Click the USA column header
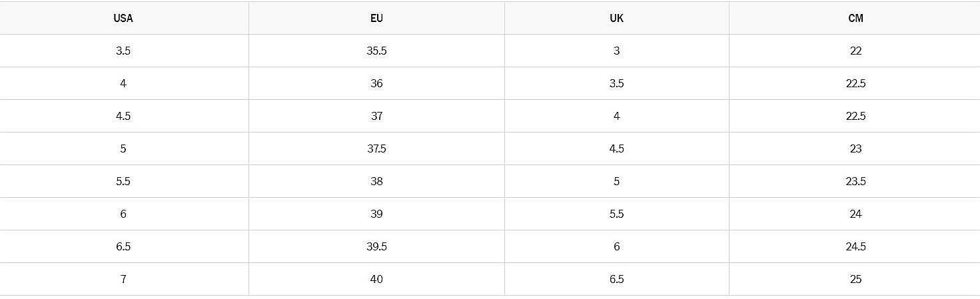The image size is (980, 299). [x=123, y=19]
